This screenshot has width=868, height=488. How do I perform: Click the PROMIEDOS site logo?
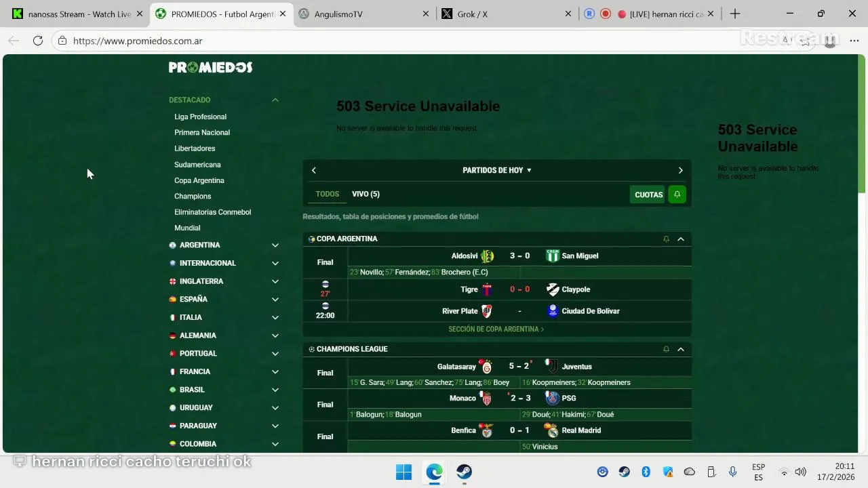[x=210, y=67]
